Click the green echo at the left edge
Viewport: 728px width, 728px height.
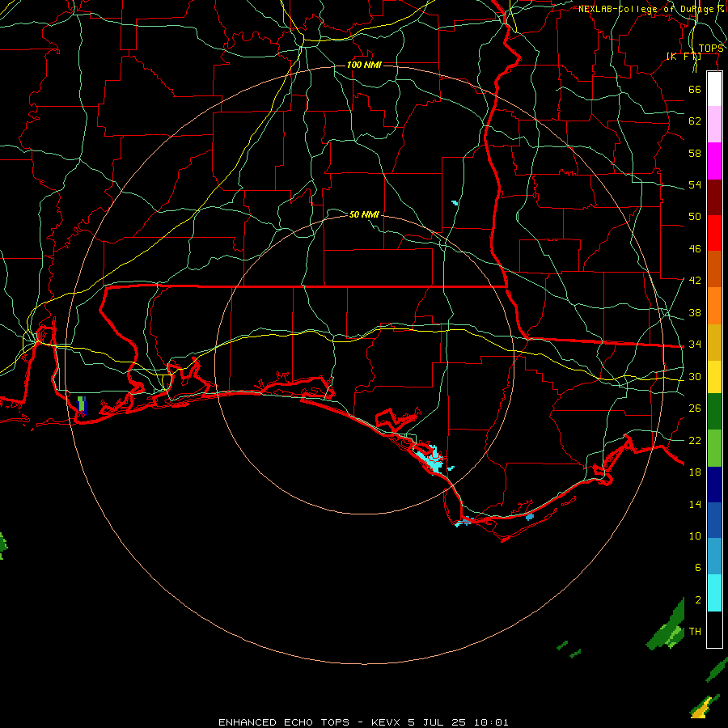2,546
